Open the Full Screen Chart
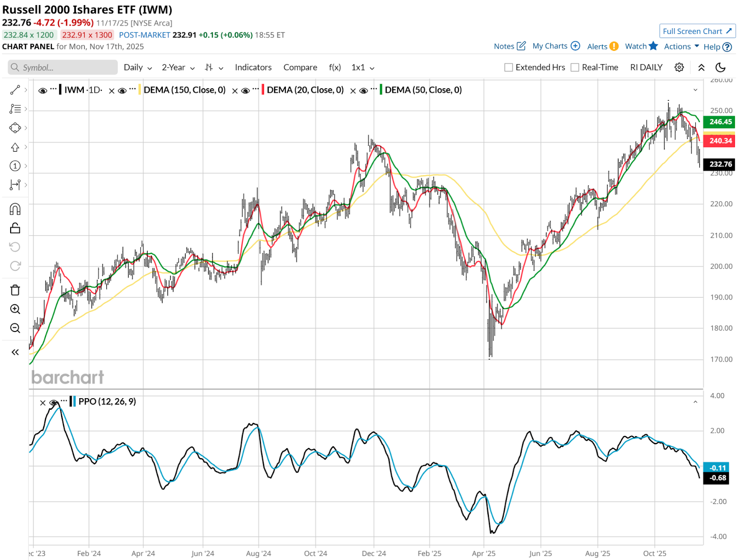 tap(697, 31)
